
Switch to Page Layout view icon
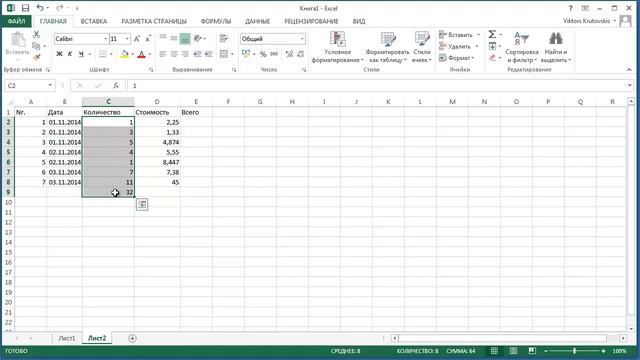[x=513, y=351]
